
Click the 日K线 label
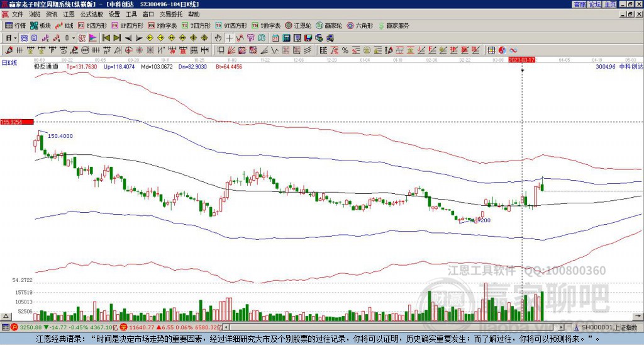coord(9,63)
